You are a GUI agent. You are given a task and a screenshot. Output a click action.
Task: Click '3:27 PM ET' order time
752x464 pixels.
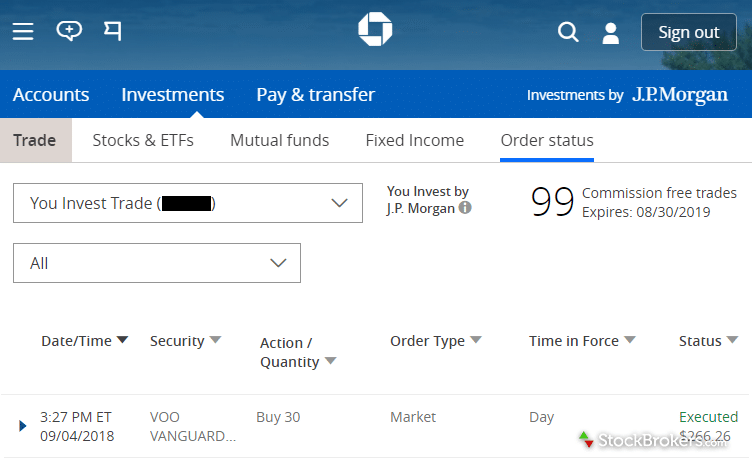pyautogui.click(x=76, y=417)
